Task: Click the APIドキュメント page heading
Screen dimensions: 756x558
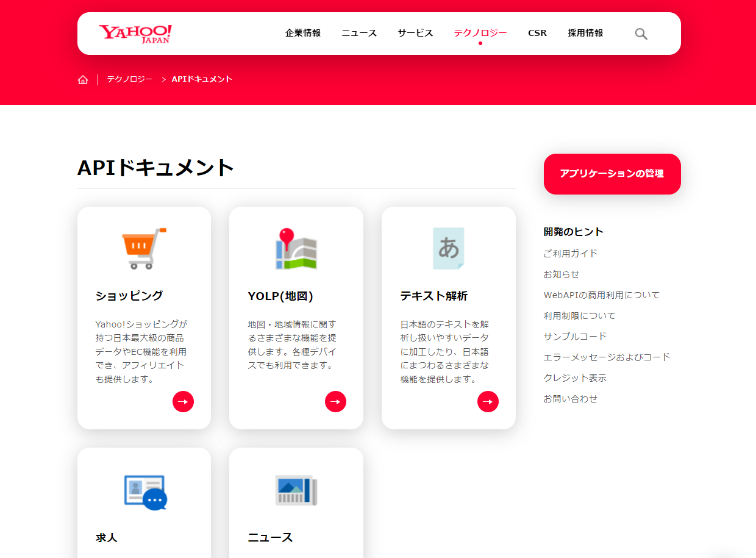Action: pyautogui.click(x=156, y=168)
